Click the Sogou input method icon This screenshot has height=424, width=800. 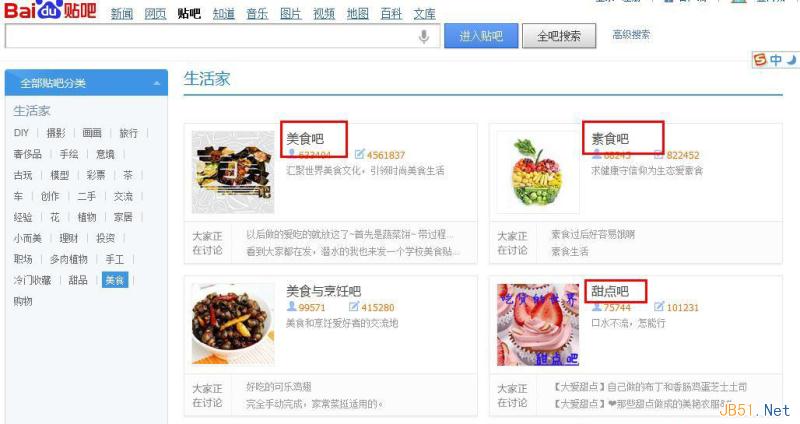pos(760,60)
